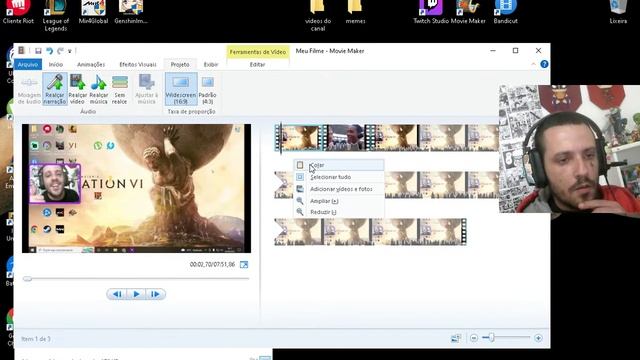Click the Realçar vídeo button
This screenshot has width=640, height=360.
click(78, 89)
